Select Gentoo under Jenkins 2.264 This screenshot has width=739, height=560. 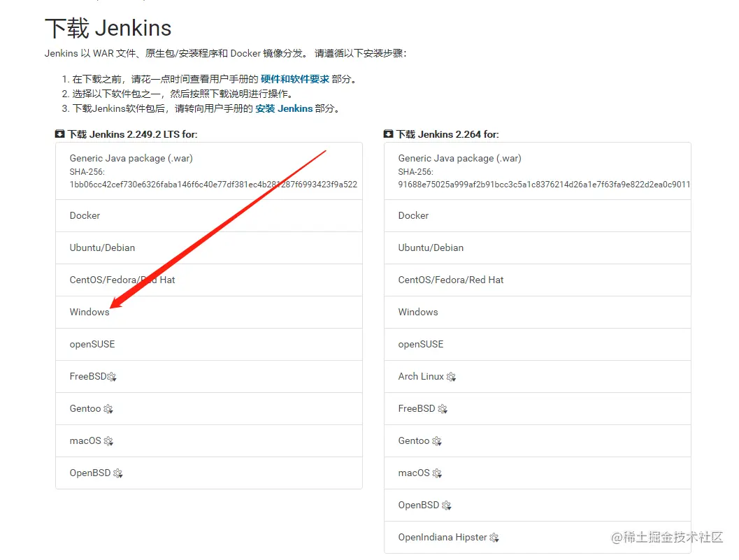click(x=537, y=440)
